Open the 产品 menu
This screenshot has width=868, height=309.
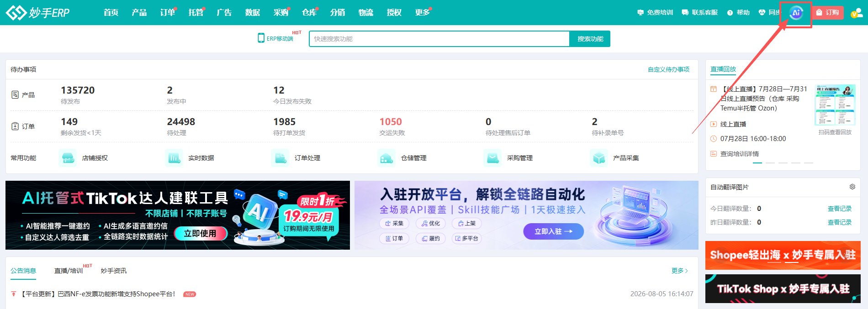click(139, 12)
